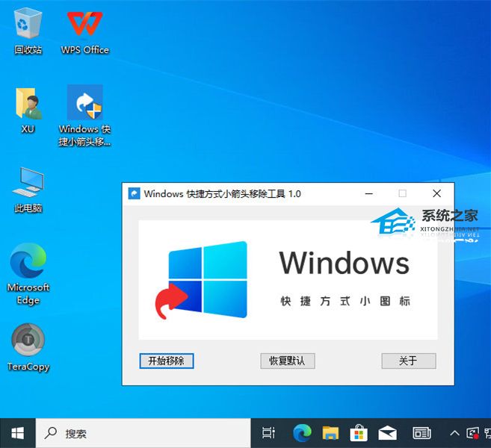Expand hidden system tray icons
Screen dimensions: 491x448
coord(454,433)
